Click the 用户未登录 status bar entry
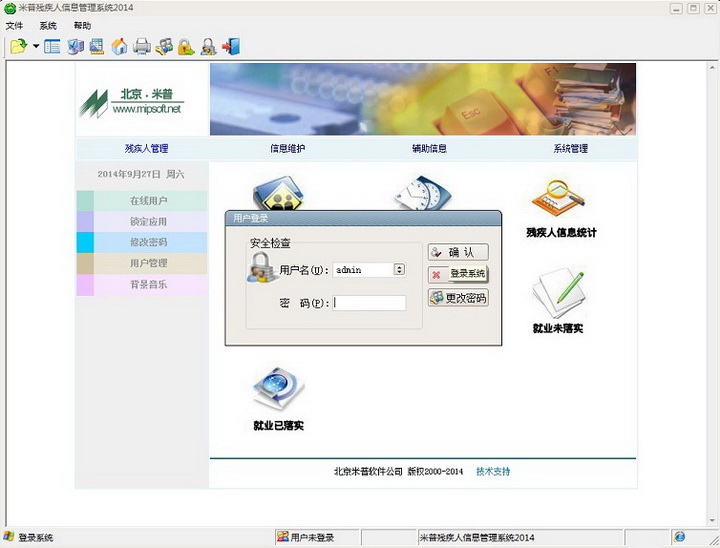This screenshot has width=720, height=548. (312, 537)
